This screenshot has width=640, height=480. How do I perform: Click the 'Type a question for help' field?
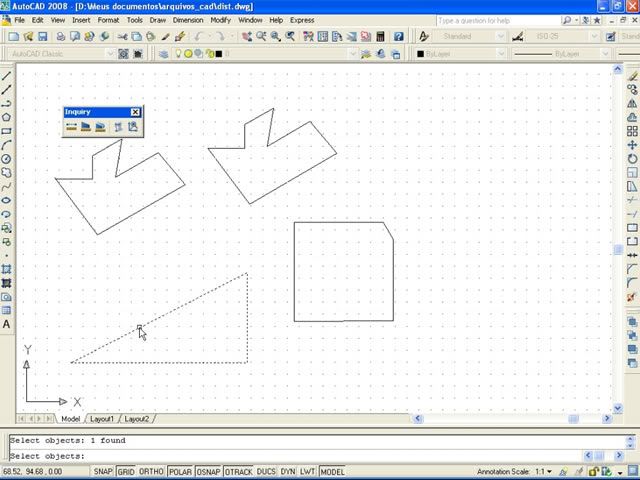[498, 20]
